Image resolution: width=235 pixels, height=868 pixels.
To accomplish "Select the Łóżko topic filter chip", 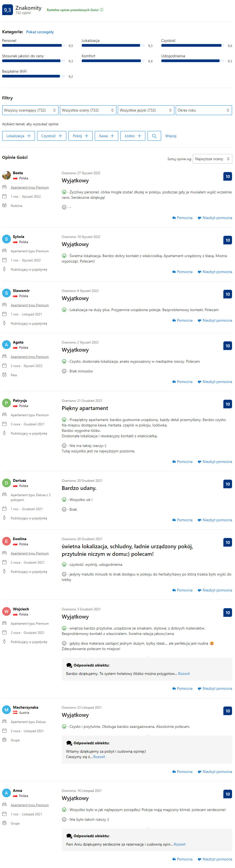I will tap(133, 136).
